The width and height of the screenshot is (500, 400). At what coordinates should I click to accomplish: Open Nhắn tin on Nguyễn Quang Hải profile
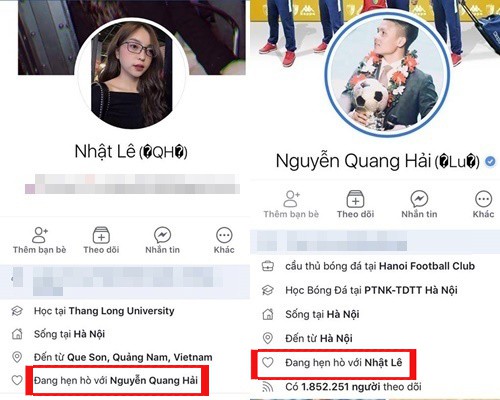(419, 204)
